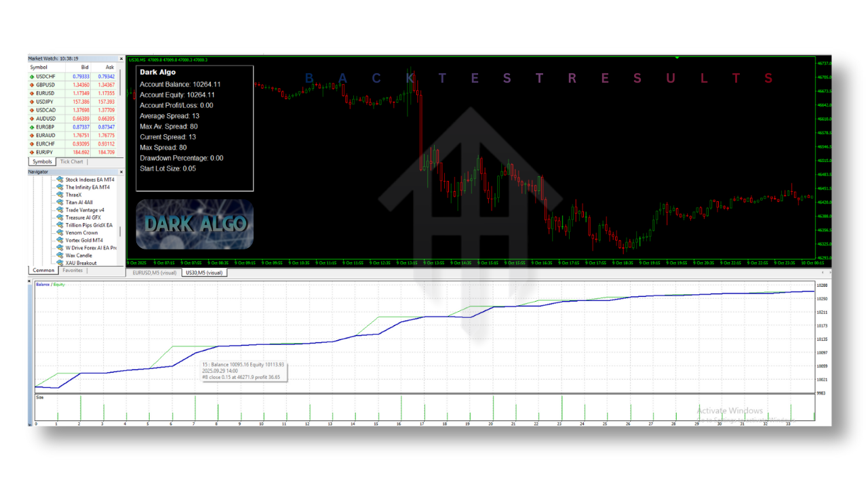Open the Favorites tab in Navigator
868x488 pixels.
(x=73, y=270)
